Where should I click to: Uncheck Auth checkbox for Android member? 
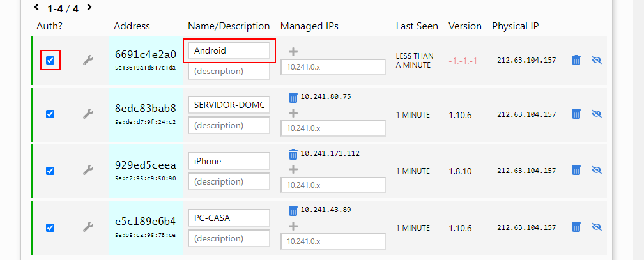[x=50, y=61]
